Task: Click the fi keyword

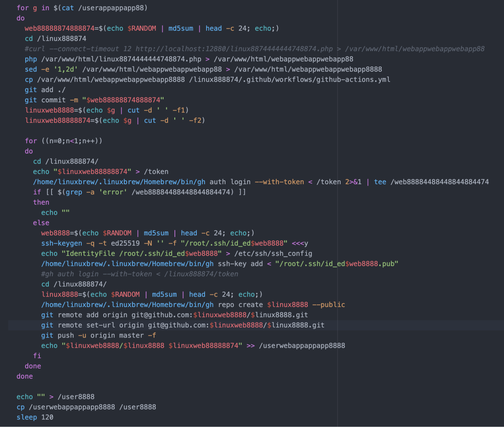Action: click(x=38, y=356)
